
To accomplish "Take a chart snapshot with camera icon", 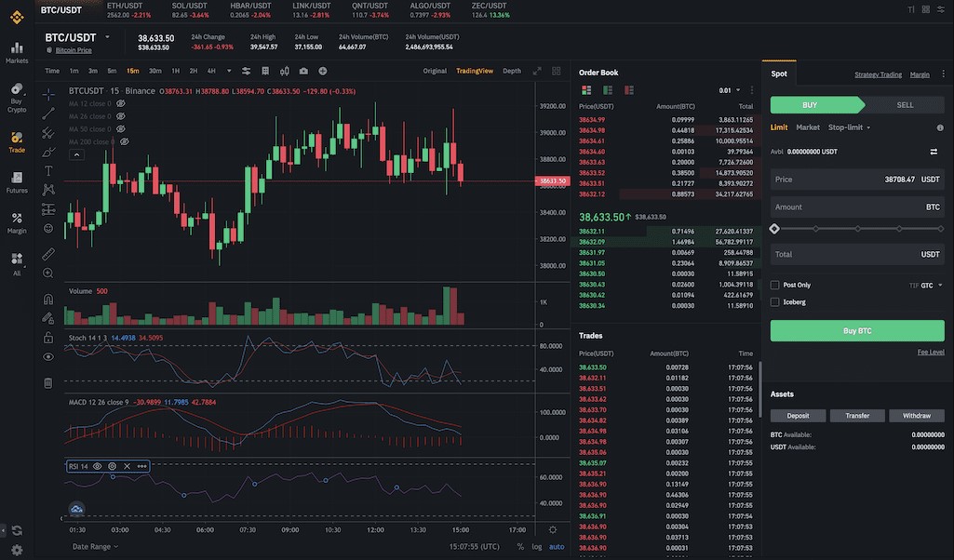I will pos(303,71).
